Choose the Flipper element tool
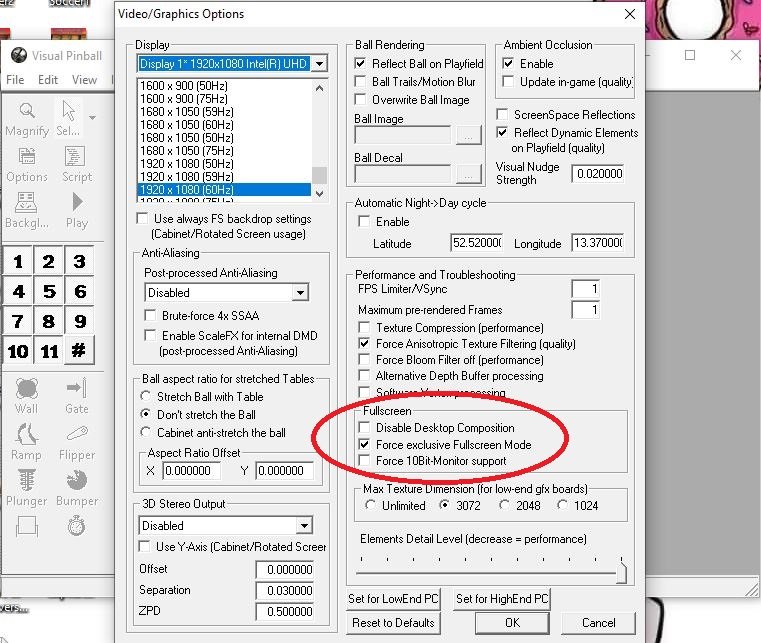This screenshot has width=761, height=643. (x=77, y=442)
